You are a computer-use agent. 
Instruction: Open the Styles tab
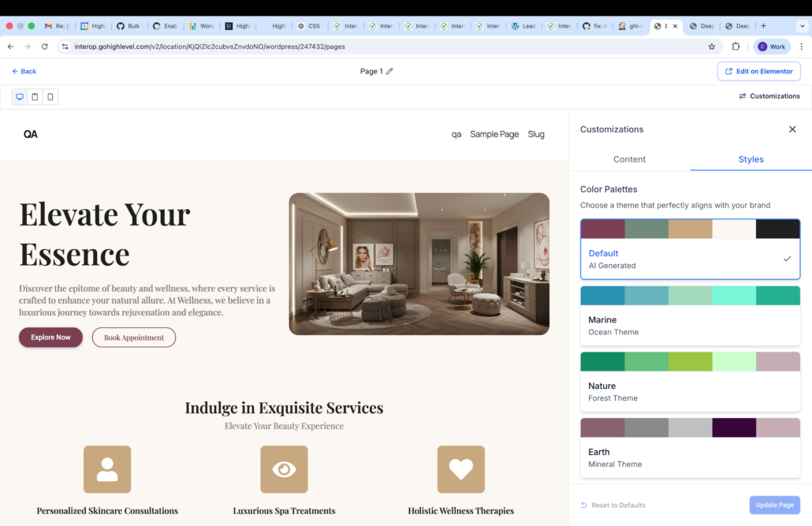pos(751,159)
